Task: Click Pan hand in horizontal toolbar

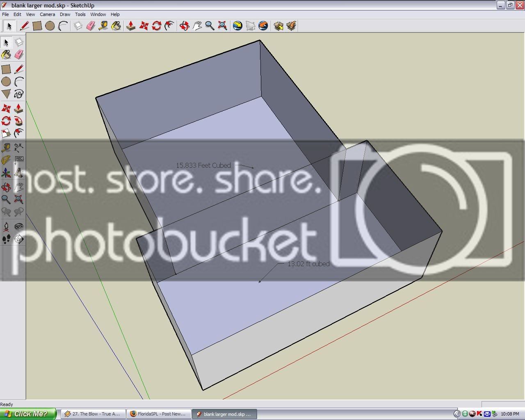Action: pos(197,26)
